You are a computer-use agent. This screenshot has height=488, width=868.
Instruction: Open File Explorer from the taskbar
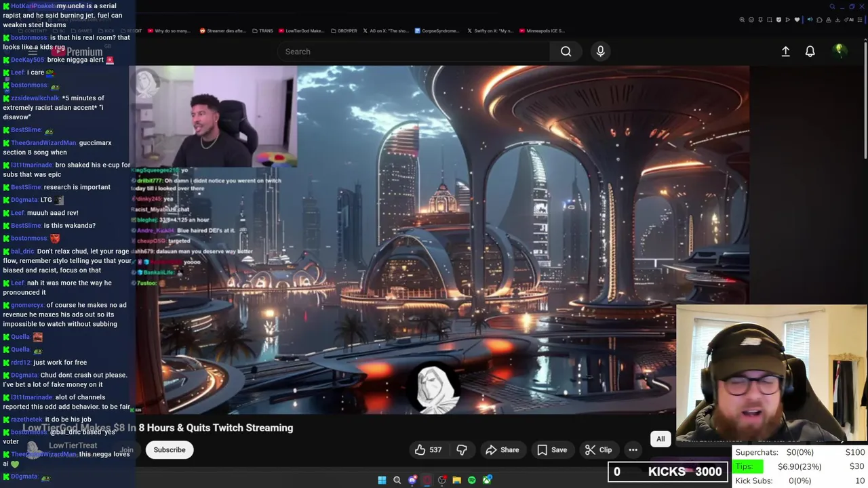point(457,481)
